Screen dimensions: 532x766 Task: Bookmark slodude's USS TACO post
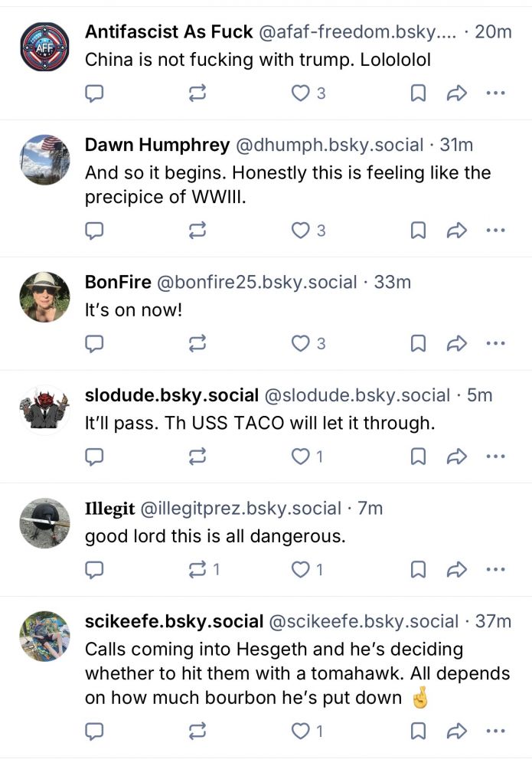(418, 457)
